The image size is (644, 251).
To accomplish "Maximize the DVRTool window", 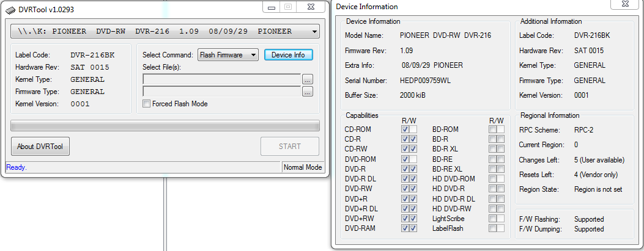I will (x=288, y=7).
